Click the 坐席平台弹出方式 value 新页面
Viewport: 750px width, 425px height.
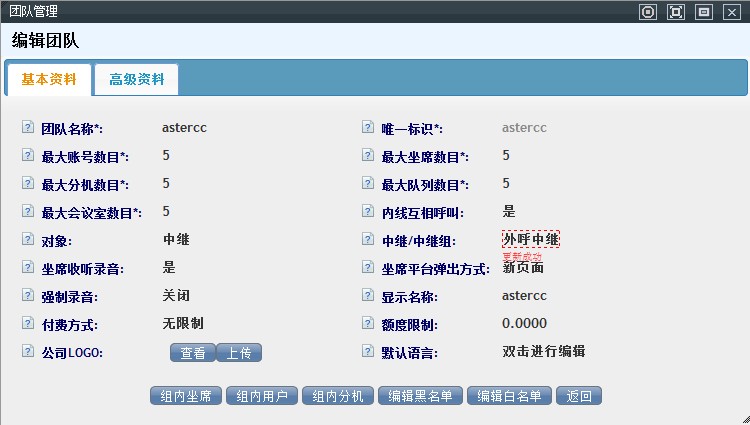tap(522, 268)
